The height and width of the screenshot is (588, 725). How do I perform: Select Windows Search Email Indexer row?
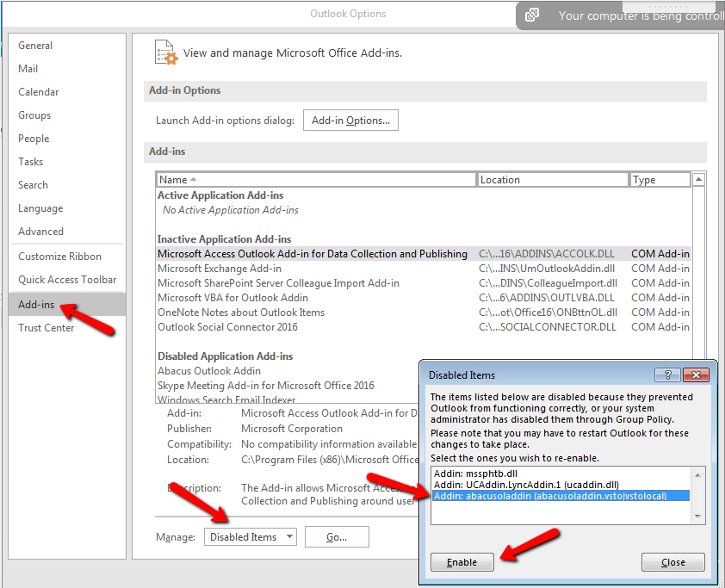click(226, 399)
